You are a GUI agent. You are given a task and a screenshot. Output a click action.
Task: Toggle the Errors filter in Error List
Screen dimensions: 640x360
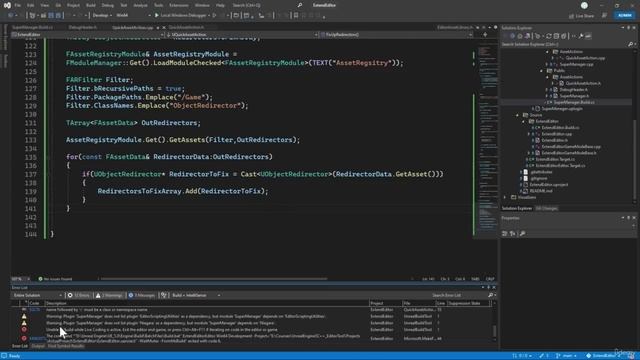coord(78,295)
